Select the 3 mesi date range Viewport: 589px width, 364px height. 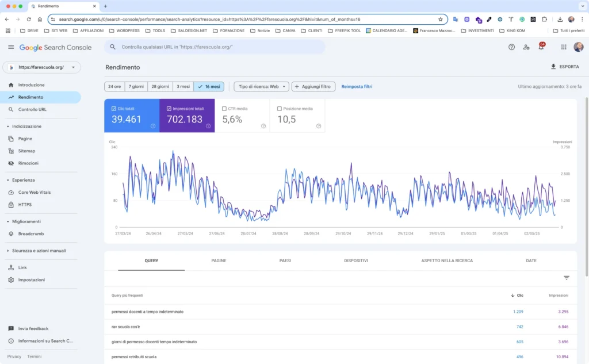(183, 86)
